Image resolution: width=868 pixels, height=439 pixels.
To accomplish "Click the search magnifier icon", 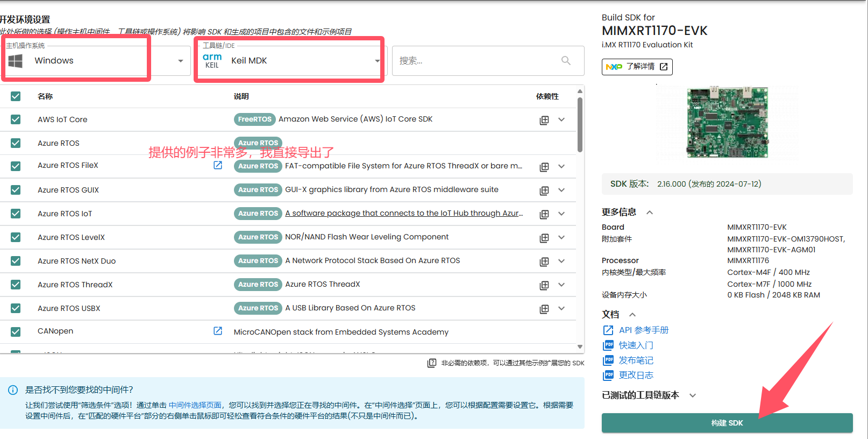I will (x=566, y=60).
